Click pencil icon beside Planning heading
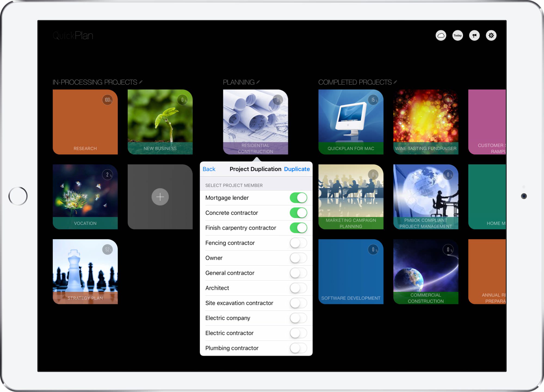This screenshot has height=392, width=544. click(258, 82)
